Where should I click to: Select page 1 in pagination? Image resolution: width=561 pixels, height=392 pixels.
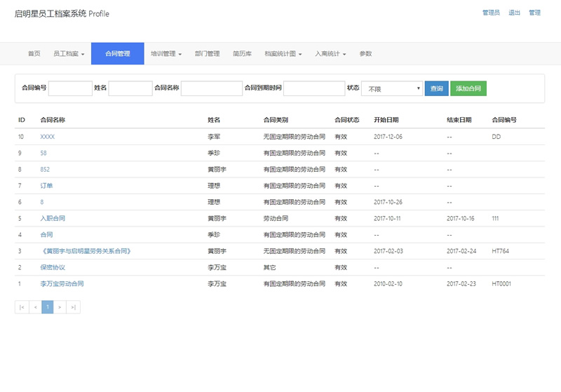point(48,306)
